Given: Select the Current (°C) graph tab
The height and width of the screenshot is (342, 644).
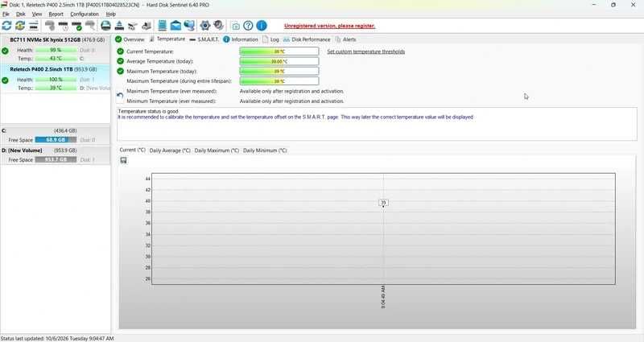Looking at the screenshot, I should 132,150.
